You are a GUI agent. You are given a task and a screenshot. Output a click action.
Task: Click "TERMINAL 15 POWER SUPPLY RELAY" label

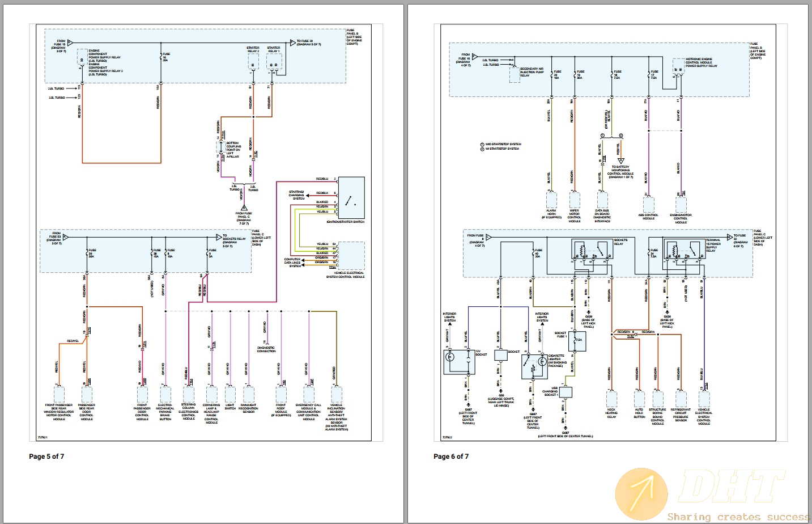(713, 245)
